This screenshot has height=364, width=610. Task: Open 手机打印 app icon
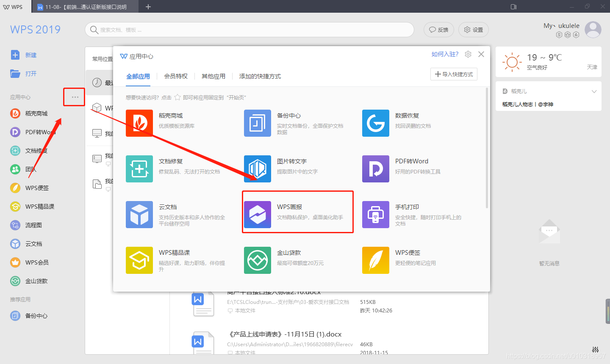point(376,215)
